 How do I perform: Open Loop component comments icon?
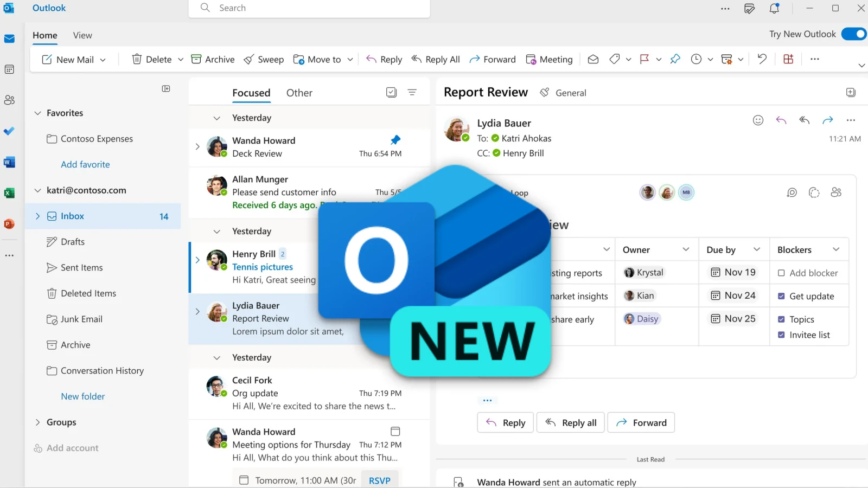[792, 192]
